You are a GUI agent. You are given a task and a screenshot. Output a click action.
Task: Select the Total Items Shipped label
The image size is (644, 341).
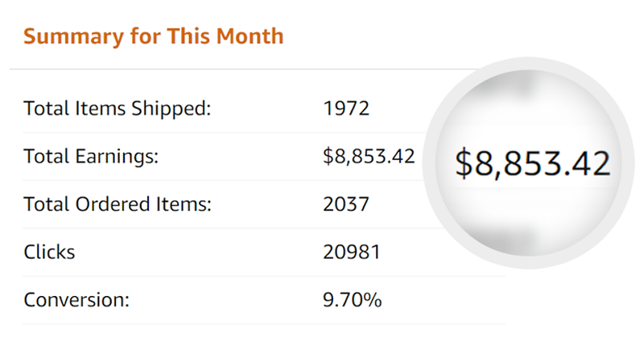click(117, 109)
